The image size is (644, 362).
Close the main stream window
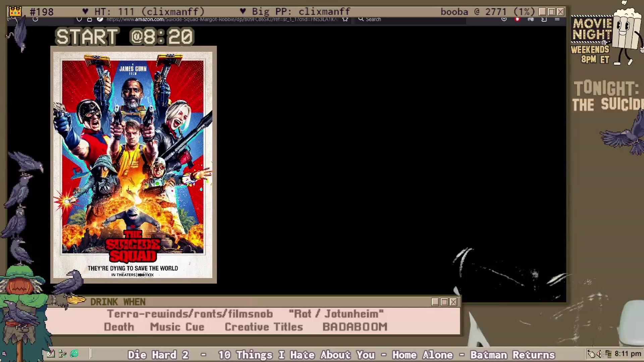(x=560, y=12)
